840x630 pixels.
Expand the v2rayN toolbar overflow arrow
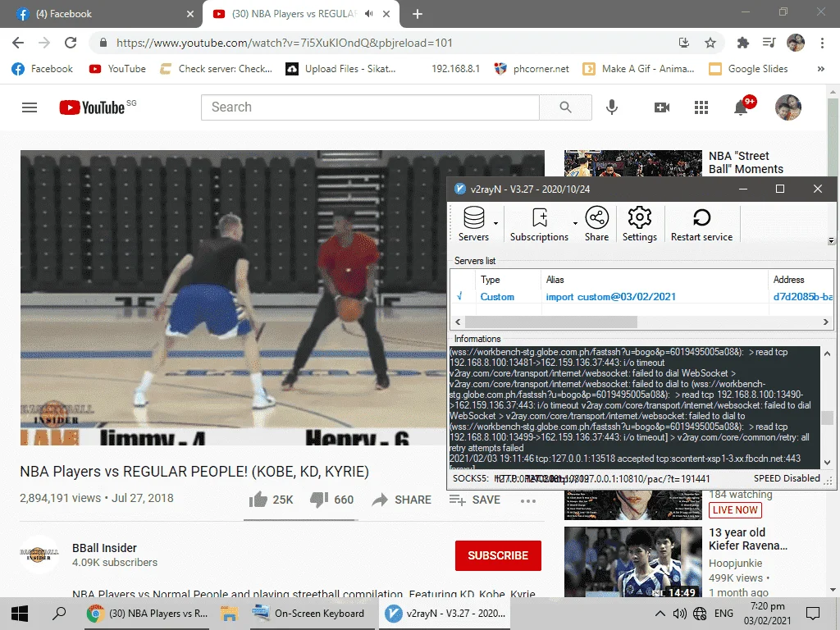point(831,240)
